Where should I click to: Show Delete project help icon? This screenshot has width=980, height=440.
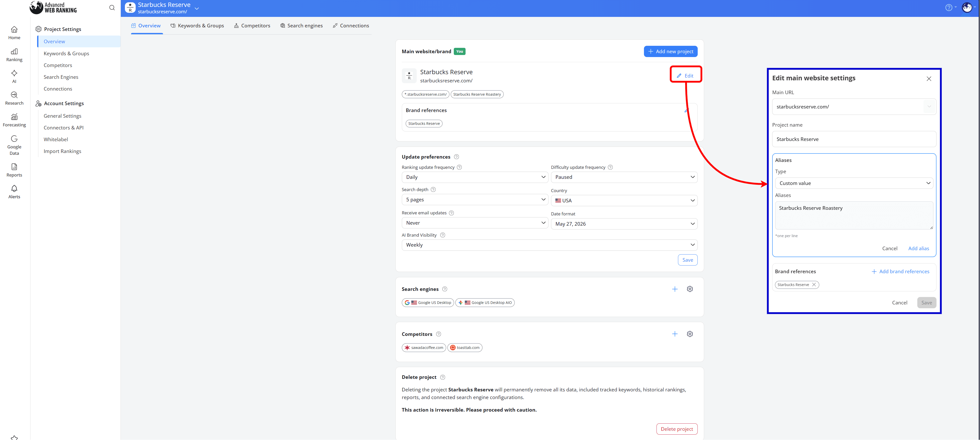click(x=443, y=377)
